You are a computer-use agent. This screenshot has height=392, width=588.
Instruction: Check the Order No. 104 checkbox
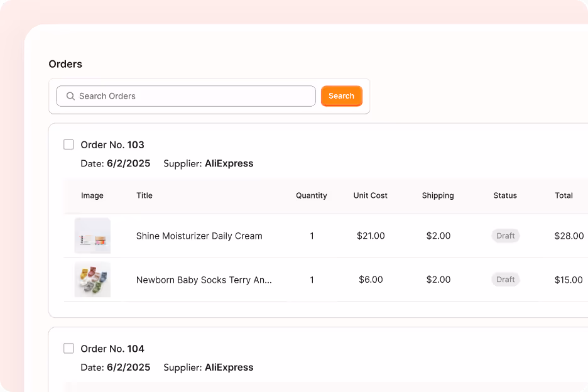click(x=68, y=348)
